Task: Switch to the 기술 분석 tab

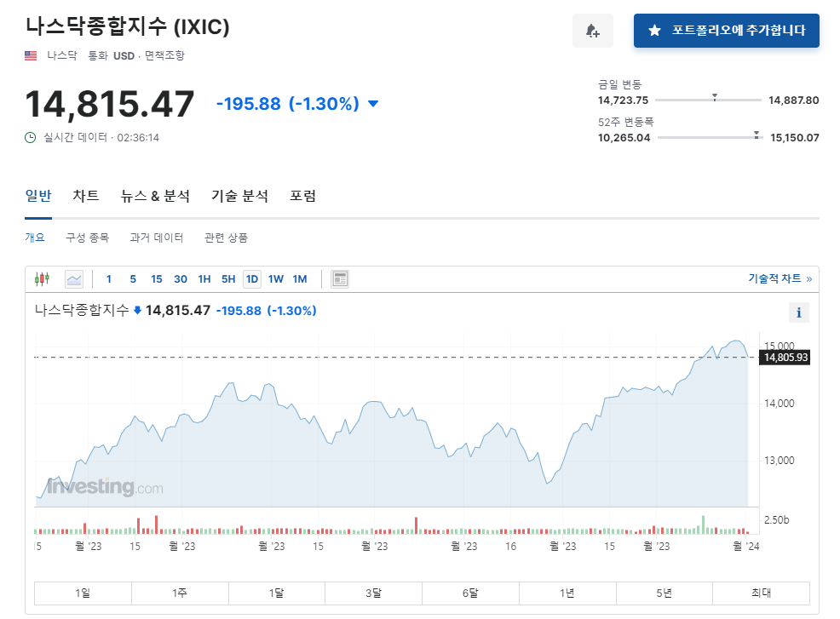Action: [x=239, y=195]
